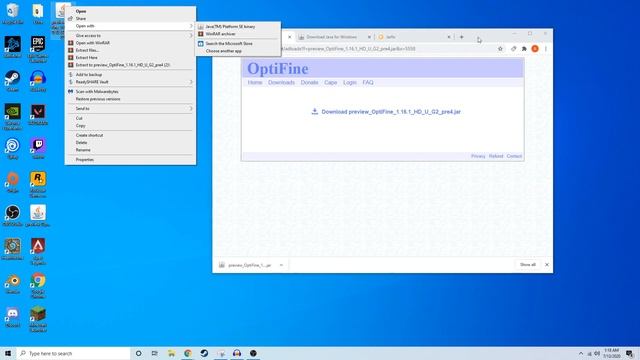The height and width of the screenshot is (360, 640).
Task: Select the Origin desktop shortcut
Action: (x=13, y=182)
